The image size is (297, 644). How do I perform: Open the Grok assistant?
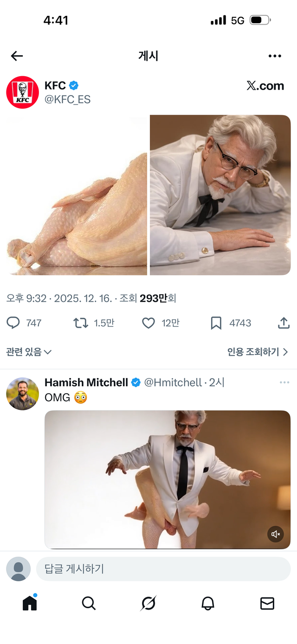click(x=148, y=604)
